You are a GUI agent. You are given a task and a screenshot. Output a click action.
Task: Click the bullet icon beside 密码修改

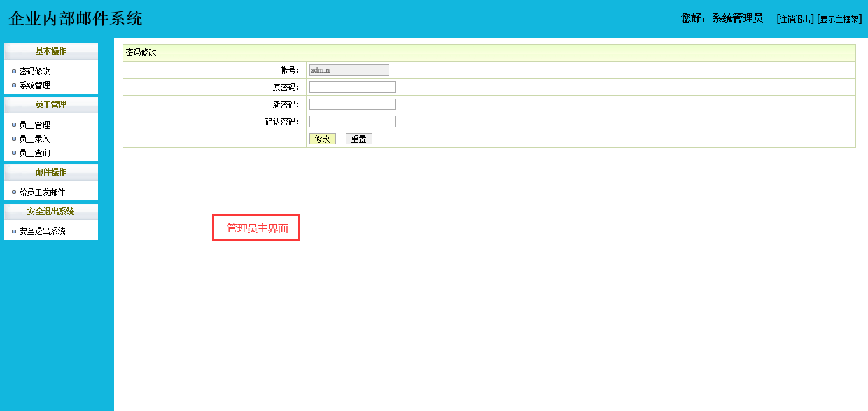14,71
